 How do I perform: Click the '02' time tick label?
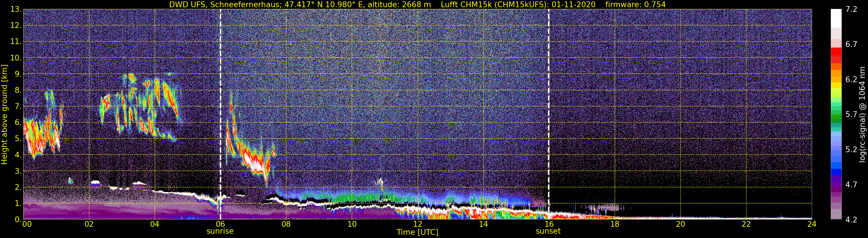pyautogui.click(x=89, y=224)
